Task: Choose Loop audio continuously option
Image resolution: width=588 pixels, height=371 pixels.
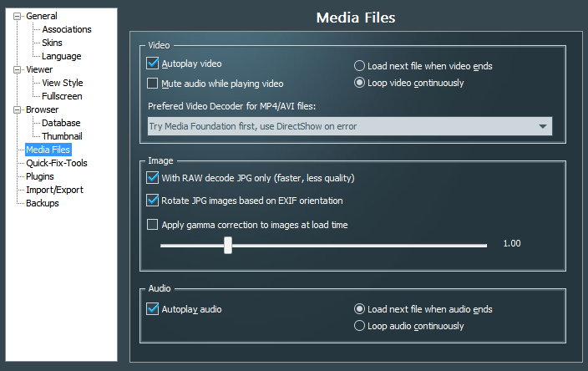Action: click(360, 326)
